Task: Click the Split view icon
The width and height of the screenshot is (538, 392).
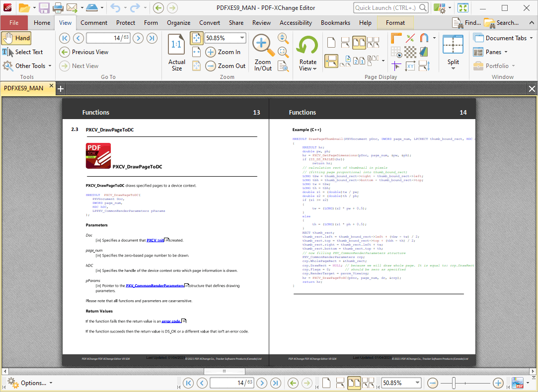Action: (x=453, y=45)
